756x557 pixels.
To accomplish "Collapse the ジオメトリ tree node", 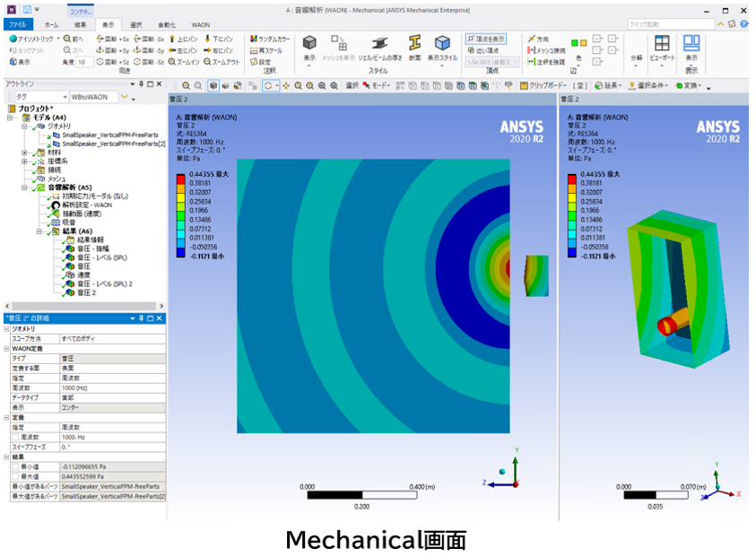I will [x=24, y=126].
